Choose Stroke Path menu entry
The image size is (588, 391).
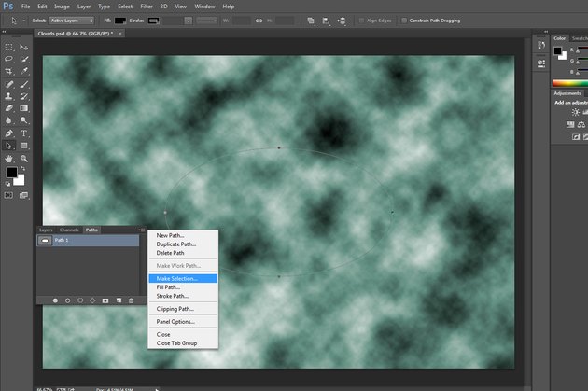point(183,296)
